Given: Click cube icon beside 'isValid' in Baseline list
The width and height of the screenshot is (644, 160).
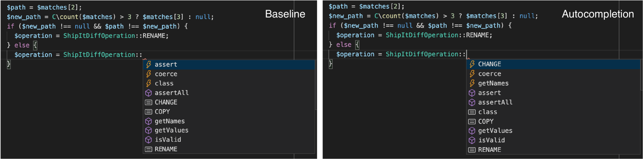Looking at the screenshot, I should (148, 139).
